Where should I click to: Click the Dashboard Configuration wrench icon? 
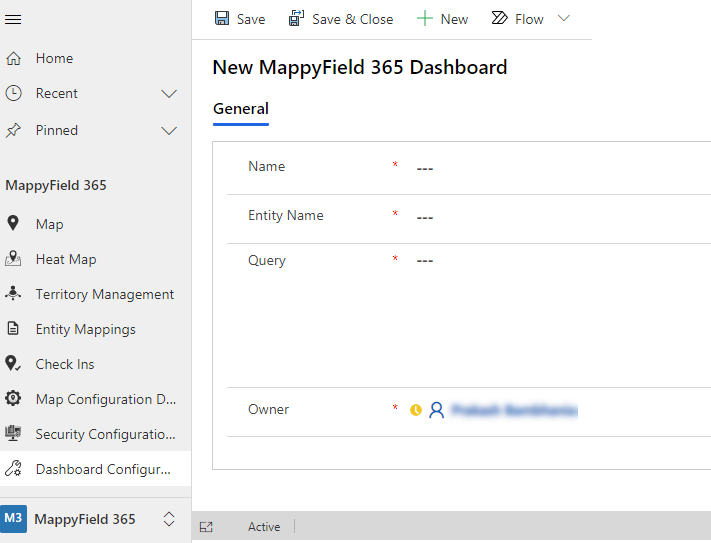[13, 468]
